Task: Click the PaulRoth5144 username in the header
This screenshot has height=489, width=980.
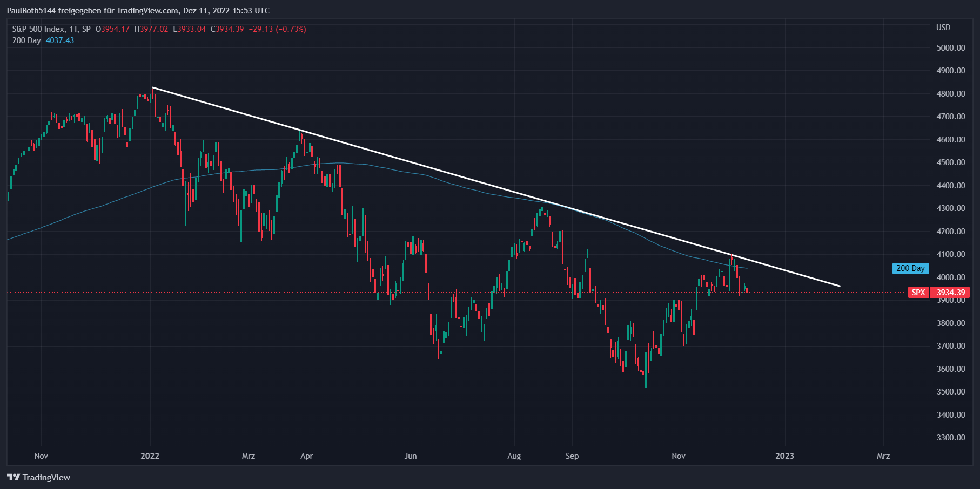Action: 31,11
